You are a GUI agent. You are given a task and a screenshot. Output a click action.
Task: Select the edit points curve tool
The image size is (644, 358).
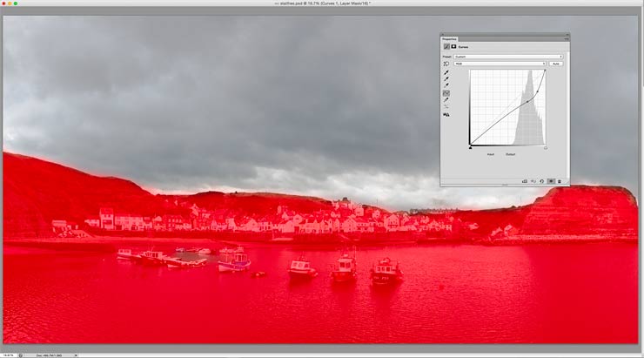[446, 93]
